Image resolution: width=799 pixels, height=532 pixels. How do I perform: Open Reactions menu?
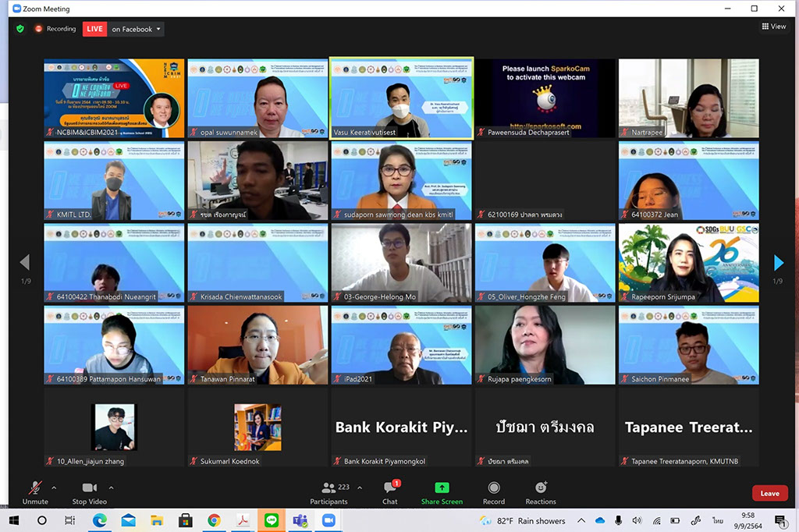(541, 492)
